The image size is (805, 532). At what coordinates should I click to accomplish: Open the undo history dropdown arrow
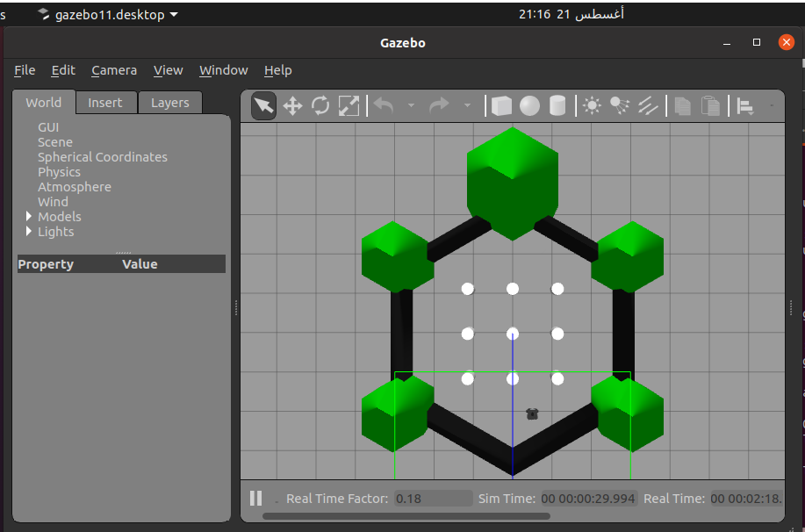411,105
